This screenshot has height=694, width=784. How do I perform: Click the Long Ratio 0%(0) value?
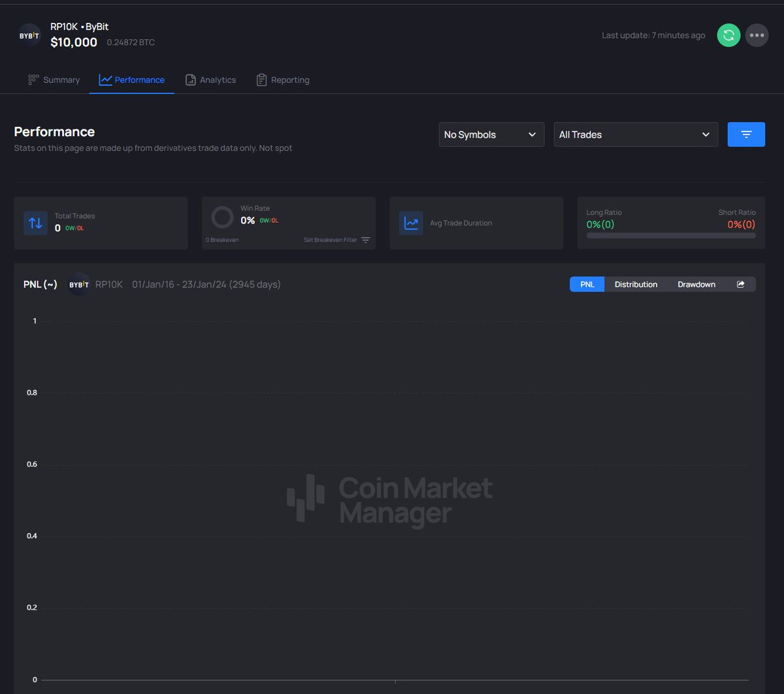(x=600, y=224)
